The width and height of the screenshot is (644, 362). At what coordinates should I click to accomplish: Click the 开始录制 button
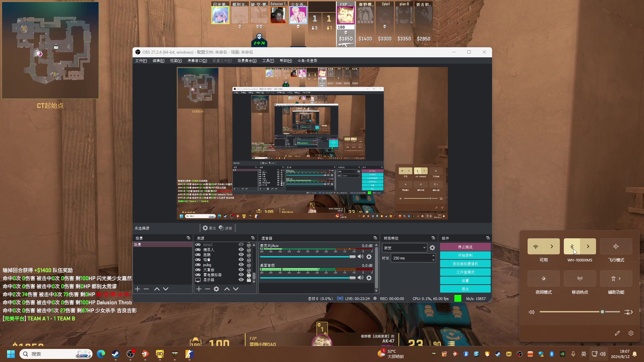click(x=465, y=255)
